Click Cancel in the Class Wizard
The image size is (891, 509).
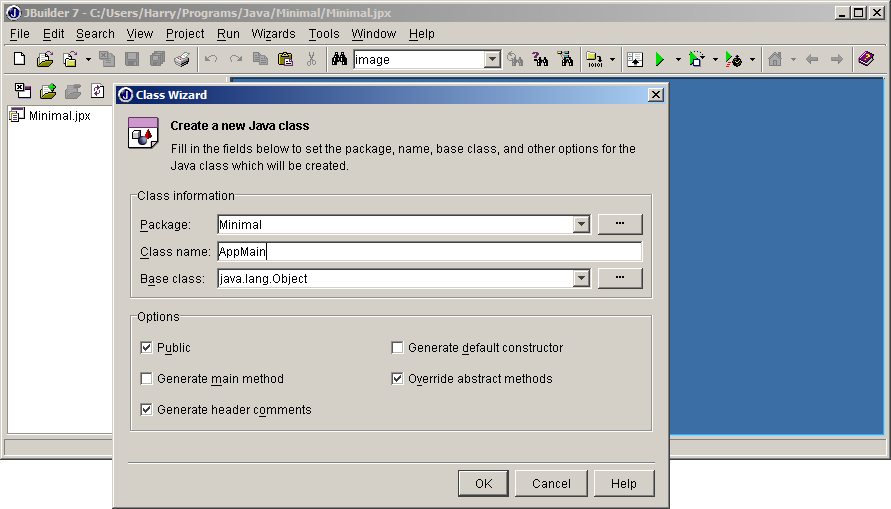tap(551, 483)
